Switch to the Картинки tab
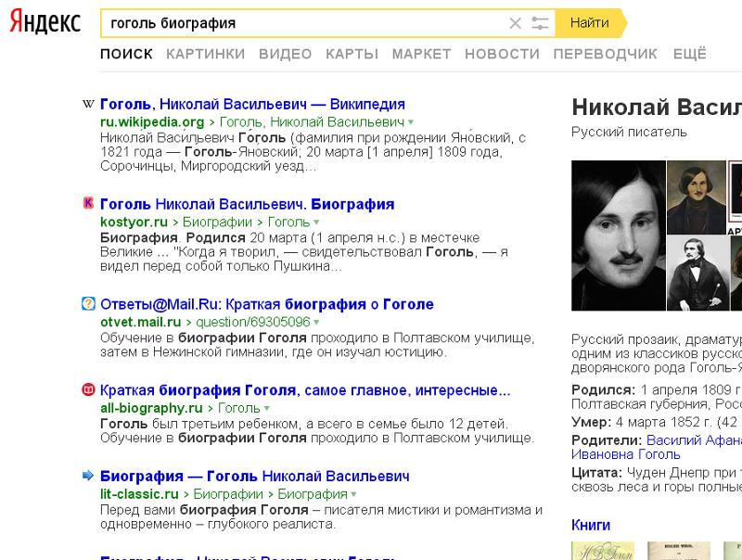Screen dimensions: 742x560 point(205,54)
